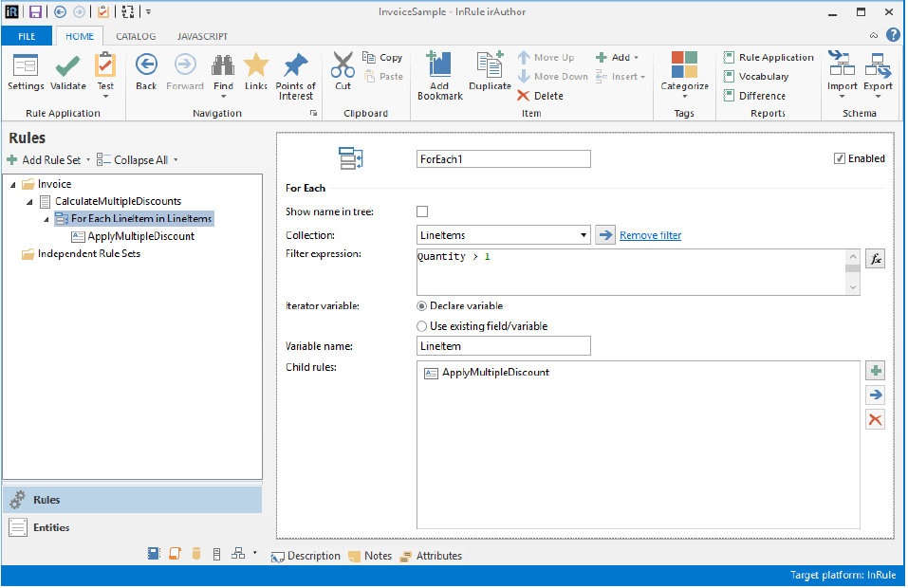This screenshot has height=588, width=908.
Task: Open the Collection LineItems dropdown
Action: pyautogui.click(x=583, y=235)
